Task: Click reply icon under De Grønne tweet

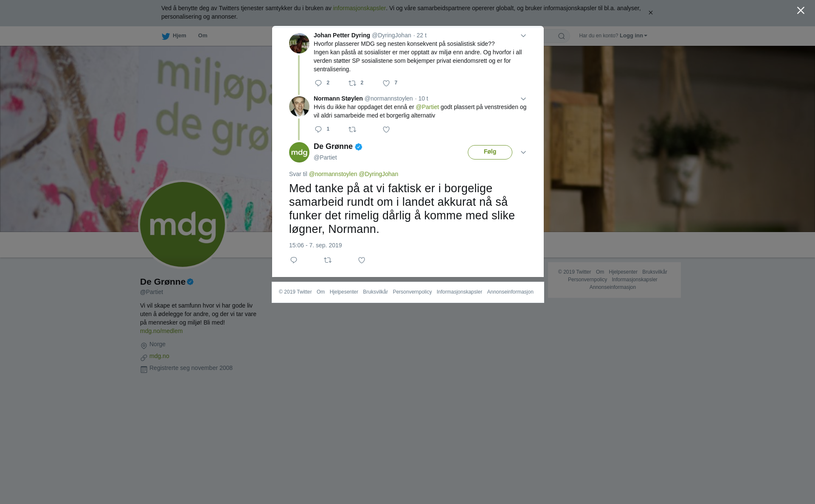Action: [294, 260]
